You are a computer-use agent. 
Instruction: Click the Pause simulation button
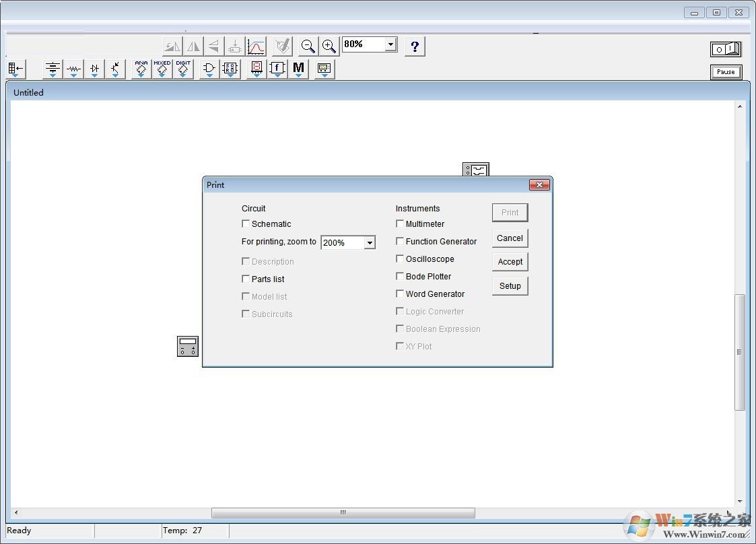(x=726, y=72)
